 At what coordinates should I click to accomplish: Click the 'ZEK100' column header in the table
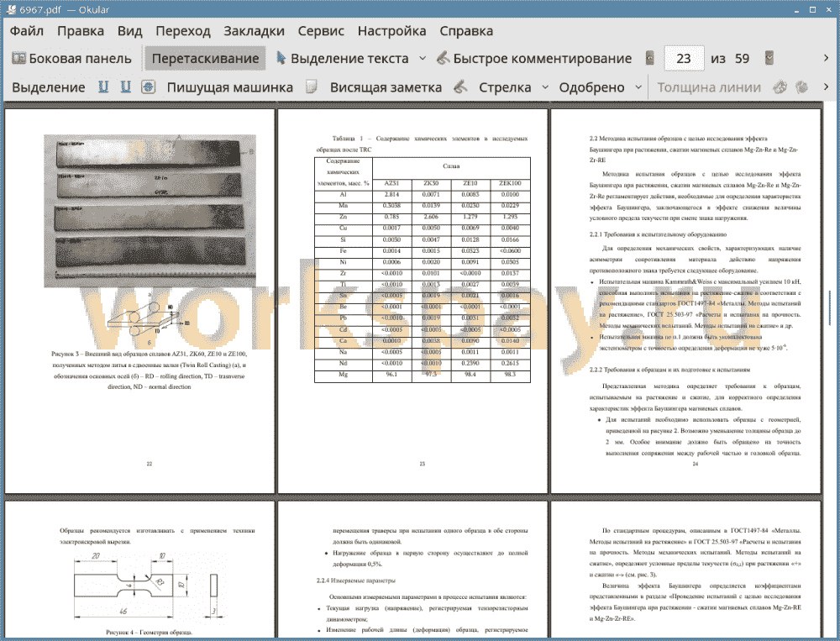[x=510, y=183]
